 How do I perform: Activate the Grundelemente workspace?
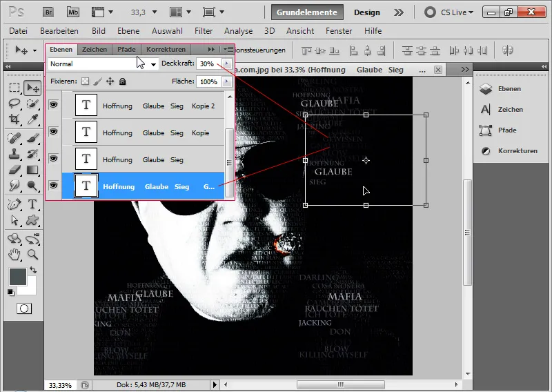[x=307, y=12]
